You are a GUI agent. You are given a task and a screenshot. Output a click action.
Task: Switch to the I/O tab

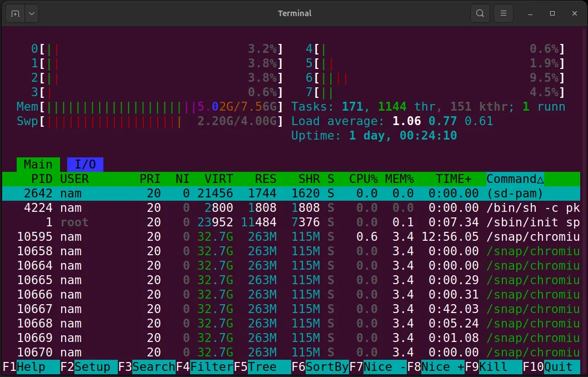point(85,164)
